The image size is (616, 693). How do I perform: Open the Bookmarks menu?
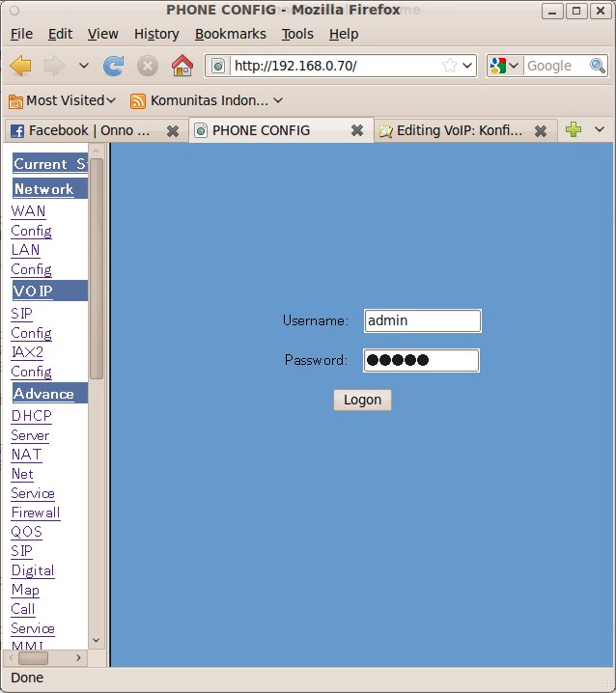pyautogui.click(x=231, y=34)
